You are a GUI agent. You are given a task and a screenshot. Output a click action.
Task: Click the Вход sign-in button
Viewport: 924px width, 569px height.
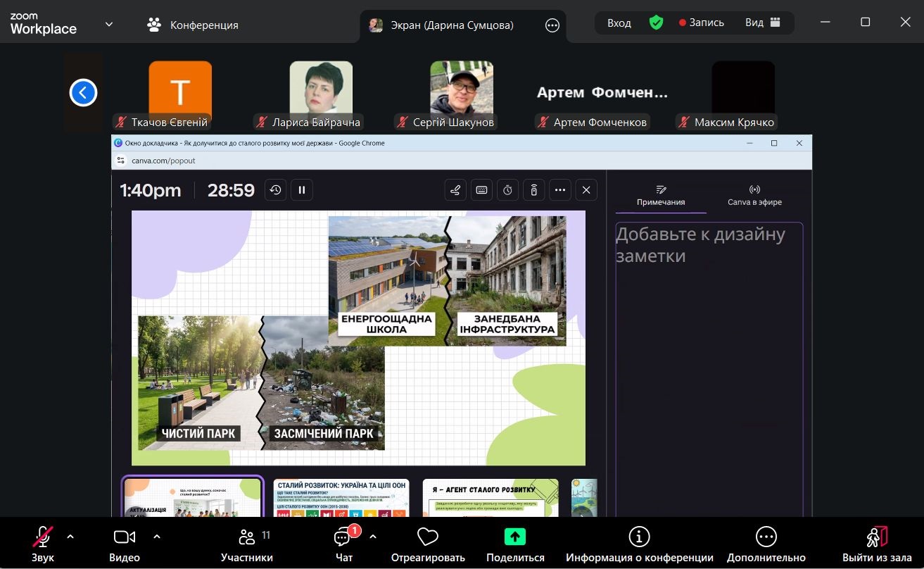pyautogui.click(x=619, y=23)
